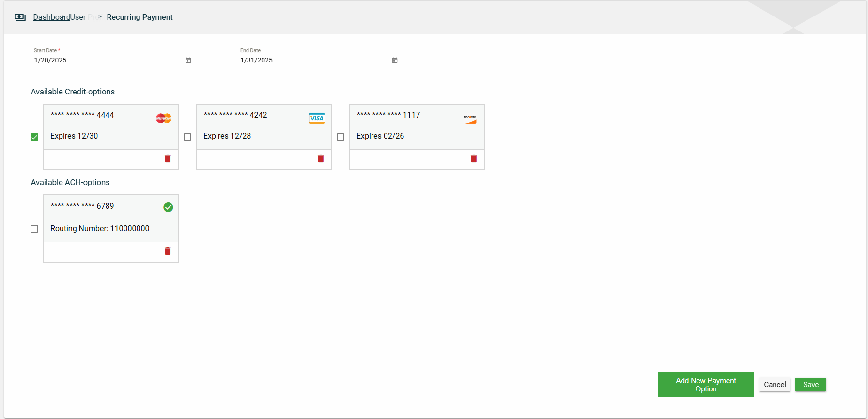
Task: Click the payment icon beside Dashboard breadcrumb
Action: click(x=20, y=17)
